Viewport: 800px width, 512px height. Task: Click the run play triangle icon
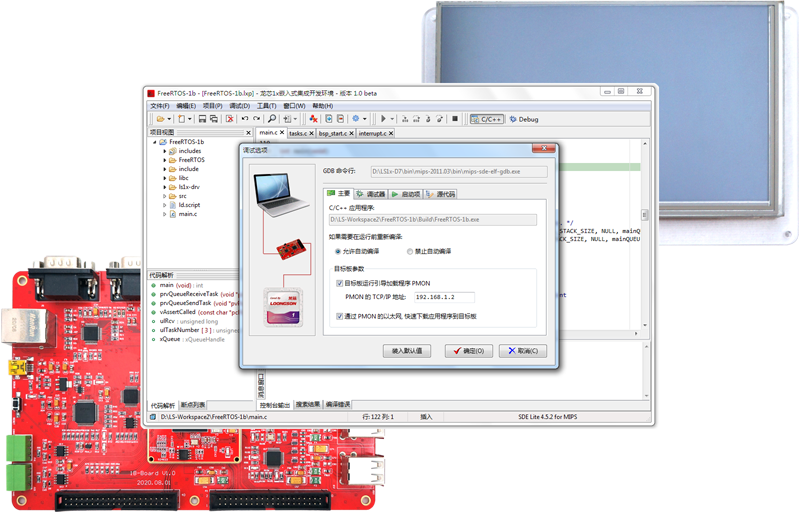pyautogui.click(x=383, y=119)
